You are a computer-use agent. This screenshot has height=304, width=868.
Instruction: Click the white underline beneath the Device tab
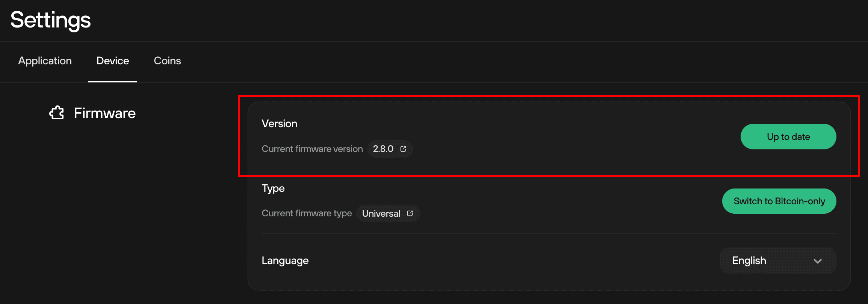(x=113, y=82)
